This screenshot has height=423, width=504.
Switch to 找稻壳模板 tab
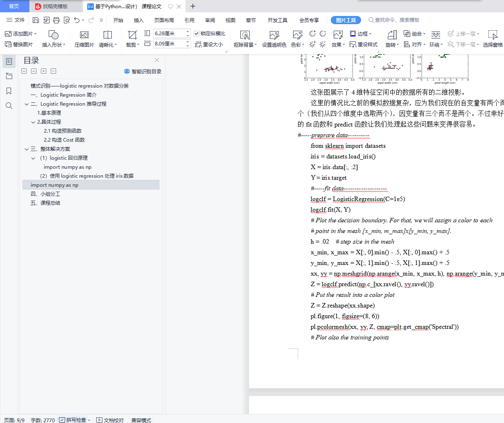[55, 6]
